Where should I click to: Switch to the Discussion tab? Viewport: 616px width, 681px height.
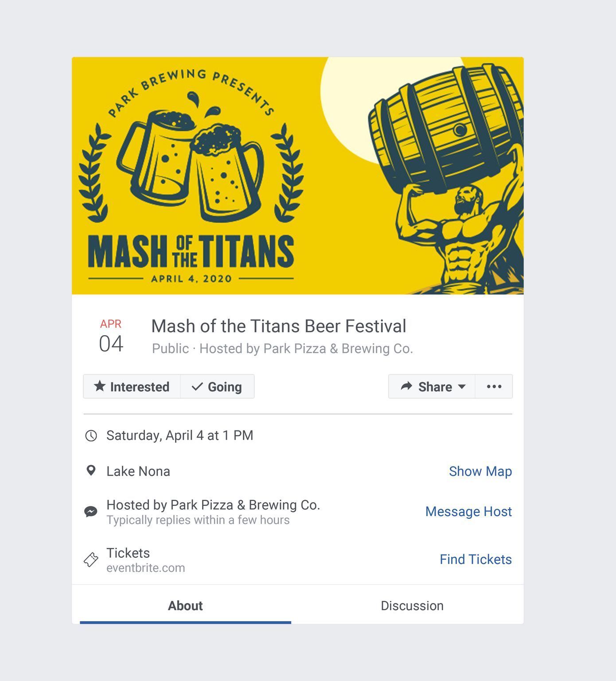point(412,606)
